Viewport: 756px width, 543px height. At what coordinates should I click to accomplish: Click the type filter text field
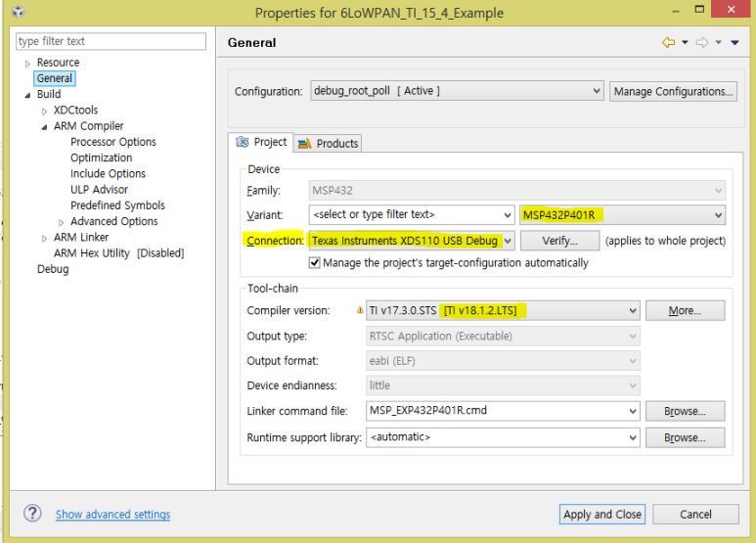click(111, 41)
